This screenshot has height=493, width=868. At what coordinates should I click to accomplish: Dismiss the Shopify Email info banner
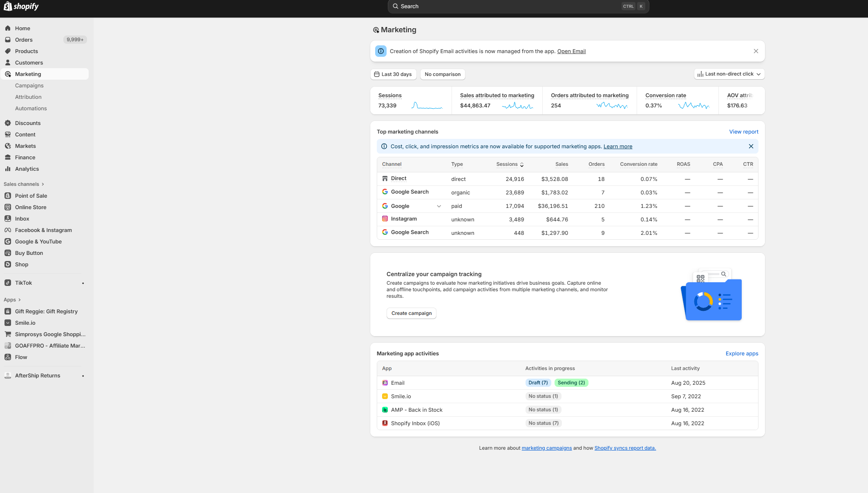point(756,51)
